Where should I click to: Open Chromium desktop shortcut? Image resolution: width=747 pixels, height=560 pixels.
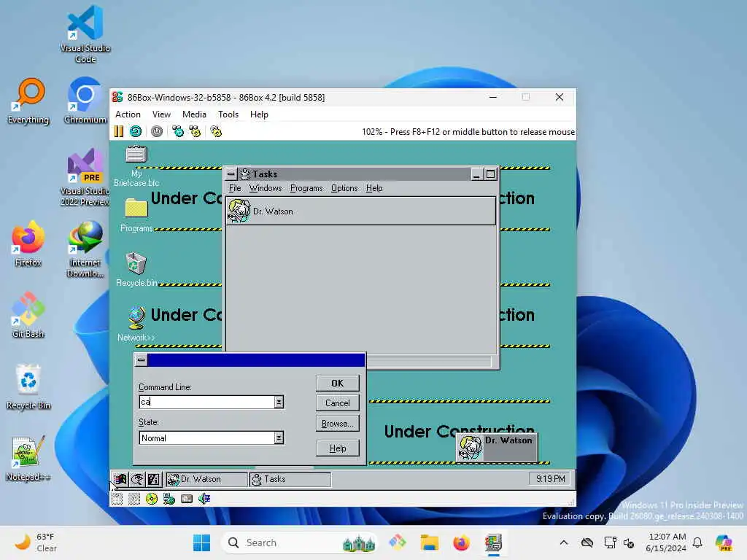(85, 101)
